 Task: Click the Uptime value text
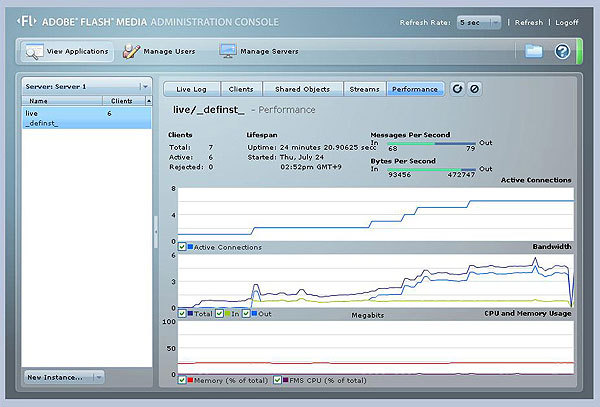(328, 147)
